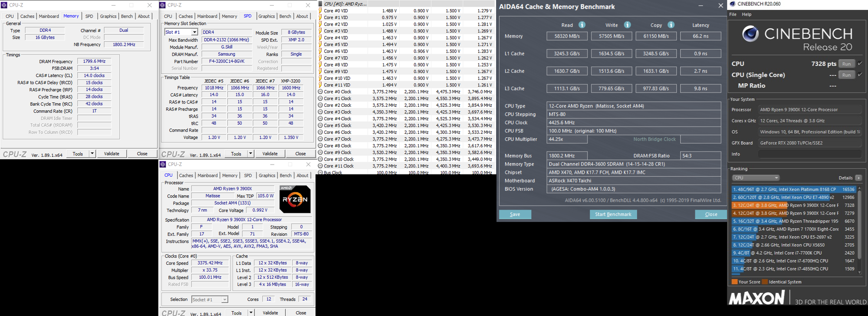Click the brown Identical System legend swatch
This screenshot has height=316, width=868.
765,282
